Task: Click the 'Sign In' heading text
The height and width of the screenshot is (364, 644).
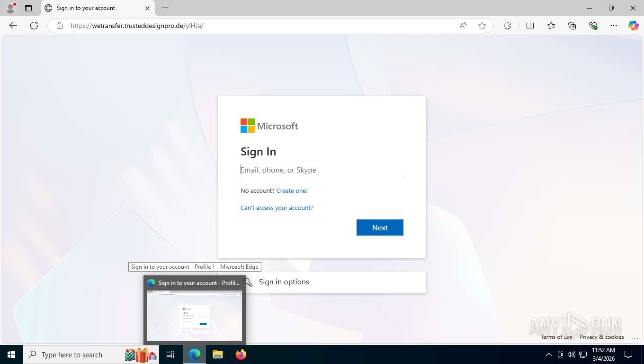Action: pos(258,152)
